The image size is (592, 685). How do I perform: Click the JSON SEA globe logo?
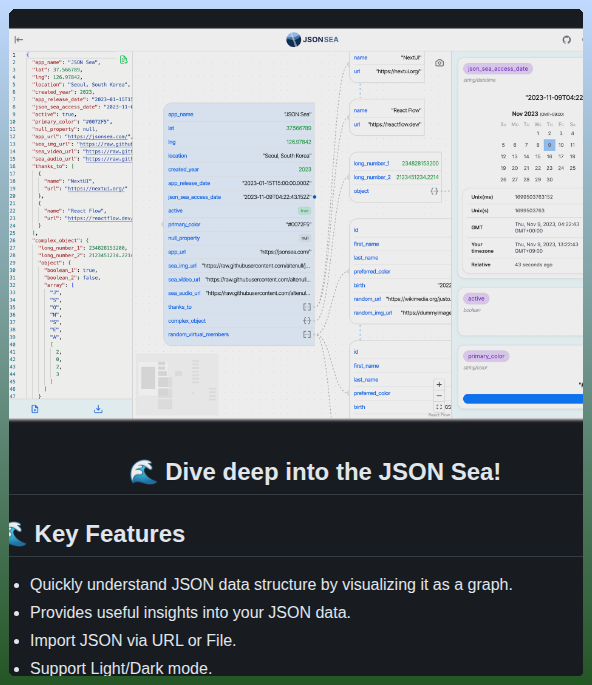coord(293,39)
